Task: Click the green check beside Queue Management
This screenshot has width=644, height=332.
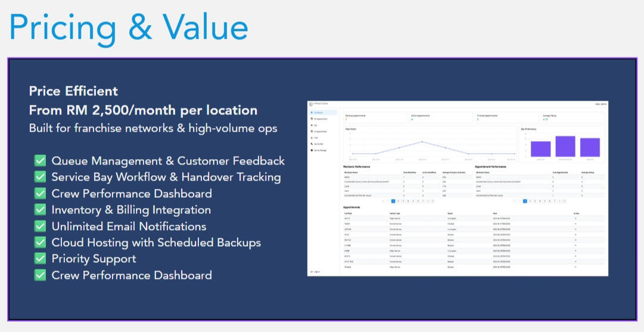Action: point(41,160)
